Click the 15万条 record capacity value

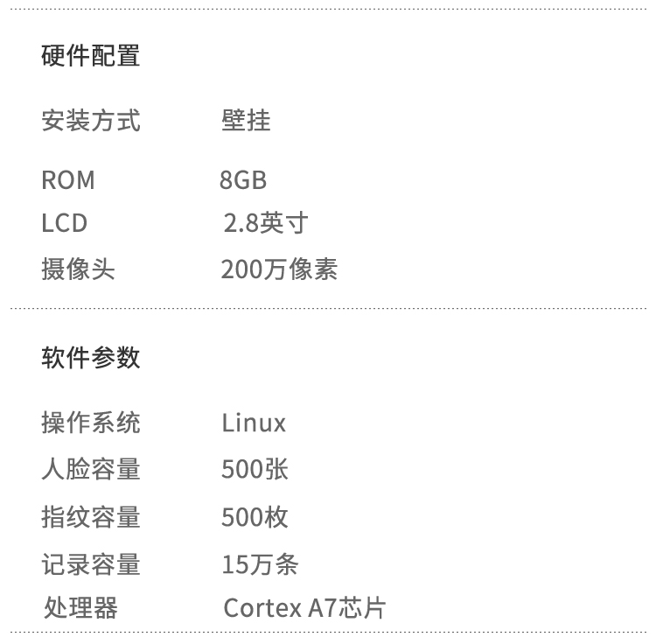260,564
